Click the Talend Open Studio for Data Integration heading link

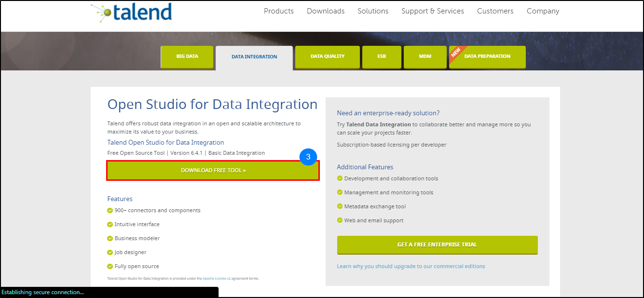pyautogui.click(x=165, y=143)
